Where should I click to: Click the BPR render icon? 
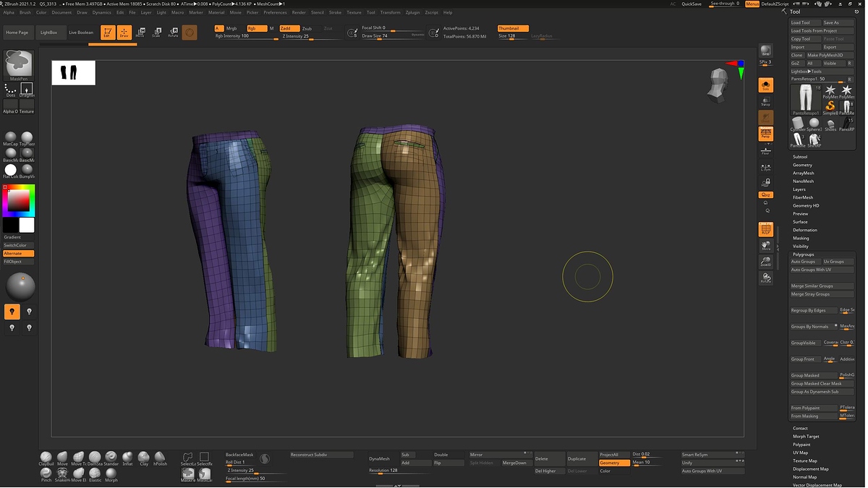[765, 51]
